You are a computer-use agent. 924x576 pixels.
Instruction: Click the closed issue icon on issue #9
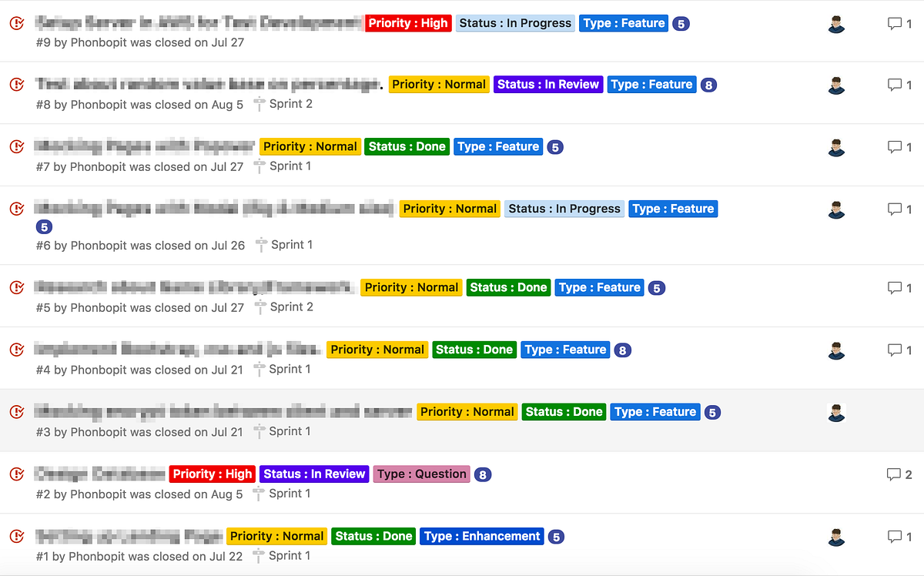pyautogui.click(x=18, y=23)
